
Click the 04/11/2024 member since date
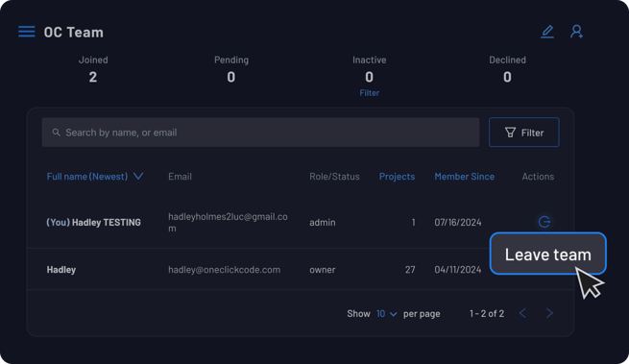pos(458,269)
